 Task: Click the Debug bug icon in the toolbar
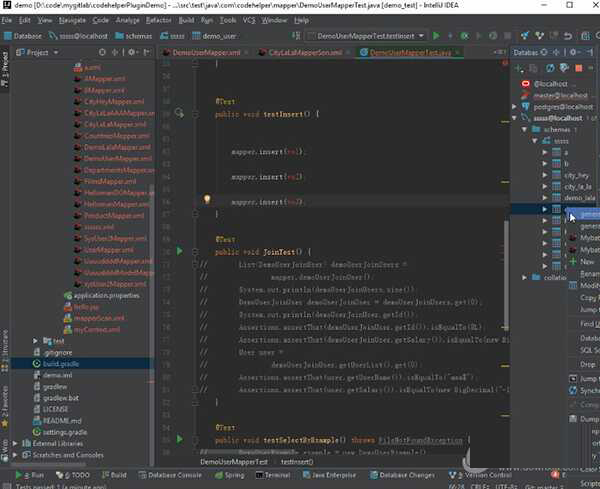coord(449,36)
